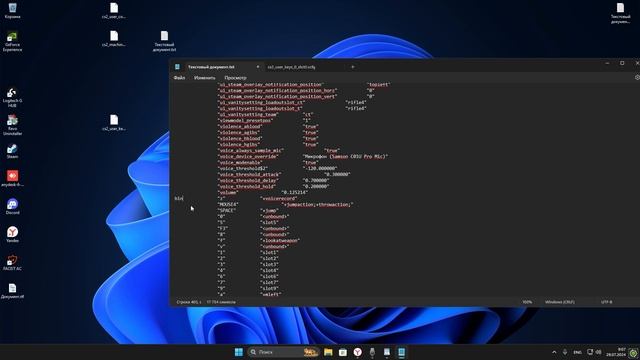Select the anydesk desktop icon

coord(12,178)
